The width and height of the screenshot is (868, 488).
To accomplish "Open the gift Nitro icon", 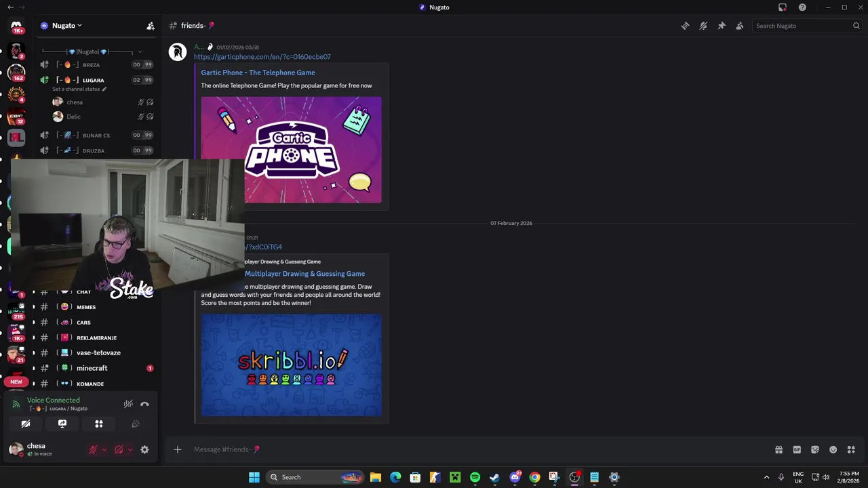I will coord(778,449).
